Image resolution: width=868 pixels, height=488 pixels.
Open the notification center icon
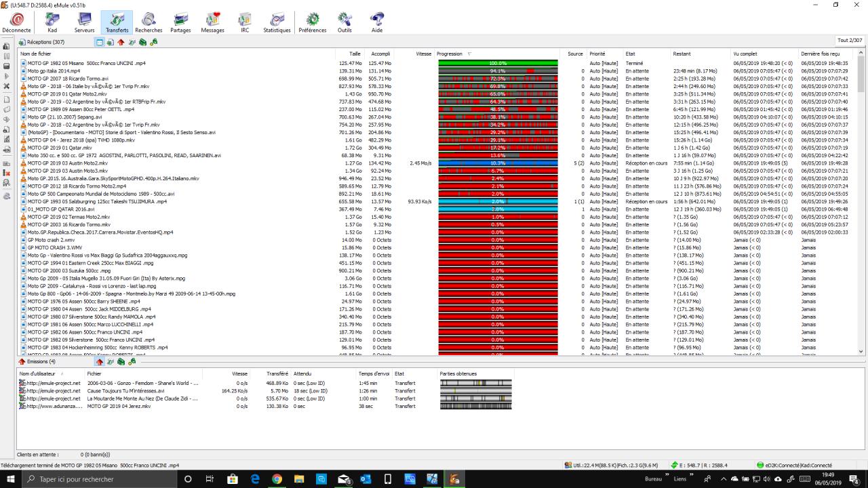(853, 479)
